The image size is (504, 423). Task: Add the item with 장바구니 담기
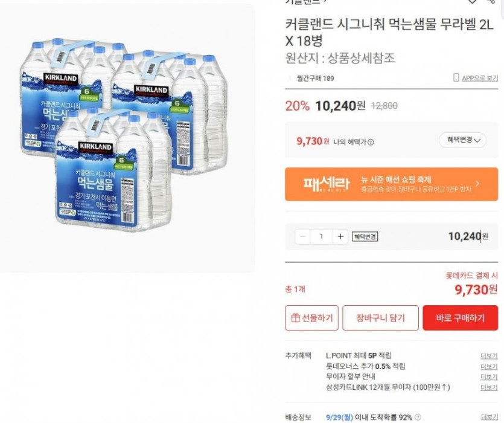(380, 318)
